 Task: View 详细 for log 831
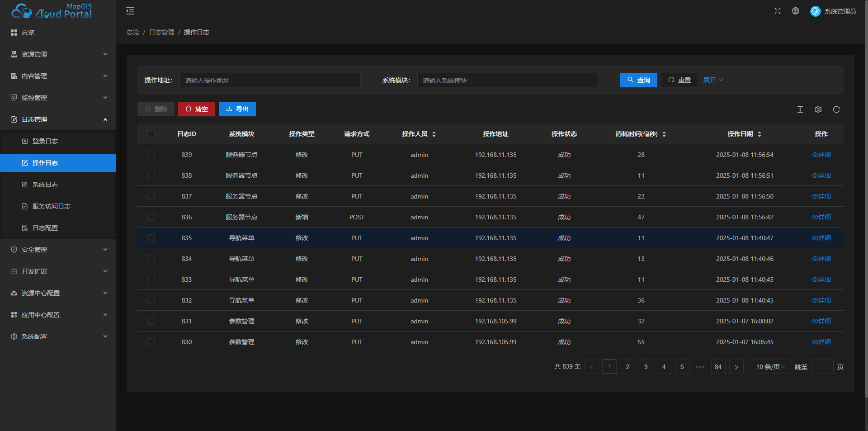click(821, 321)
